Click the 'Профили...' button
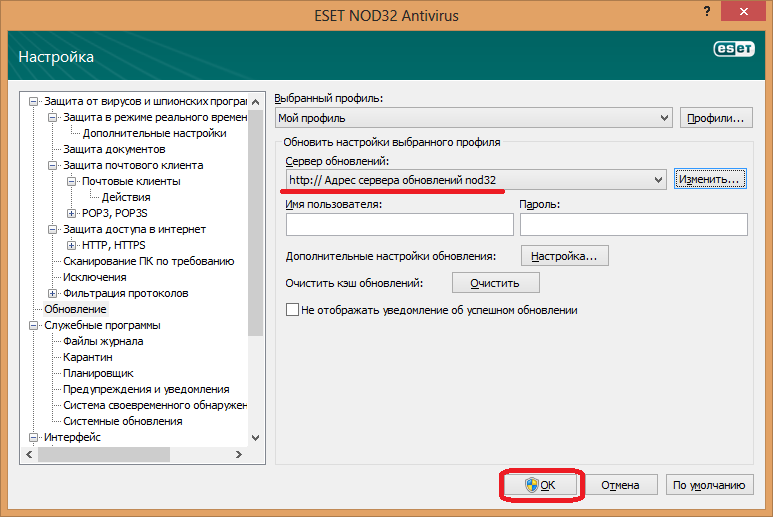The width and height of the screenshot is (773, 517). [716, 118]
